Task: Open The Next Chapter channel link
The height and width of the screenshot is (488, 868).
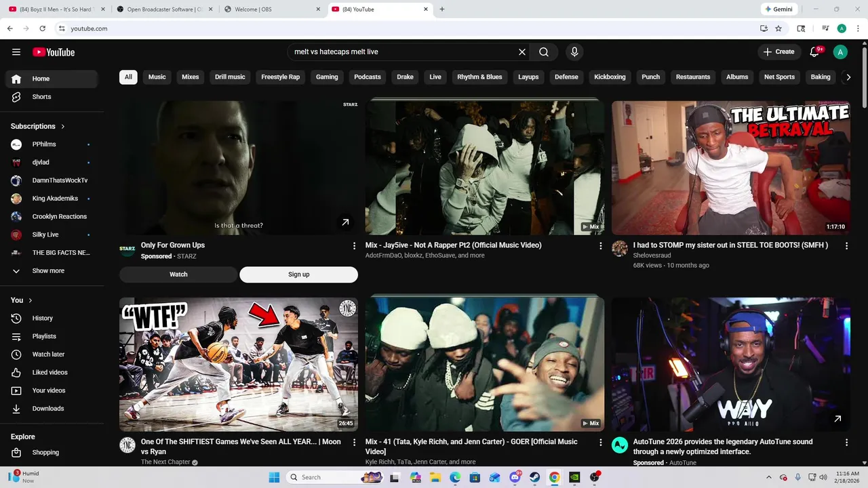Action: (x=165, y=462)
